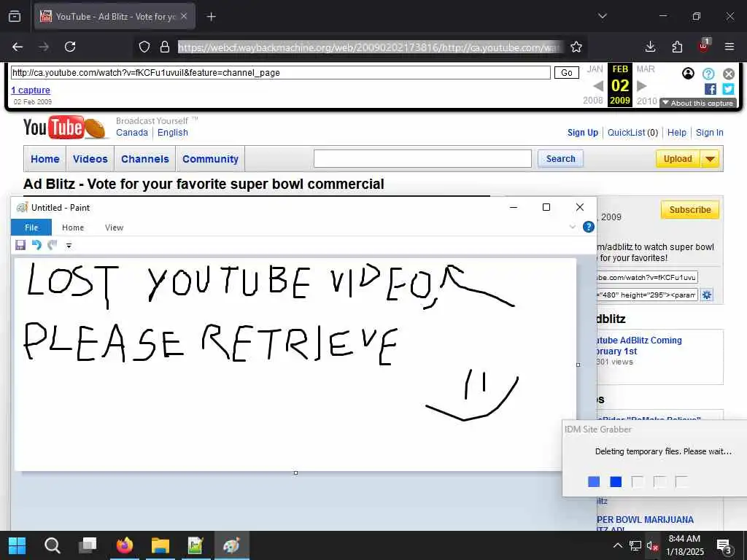Open the Upload dropdown arrow

[x=710, y=159]
